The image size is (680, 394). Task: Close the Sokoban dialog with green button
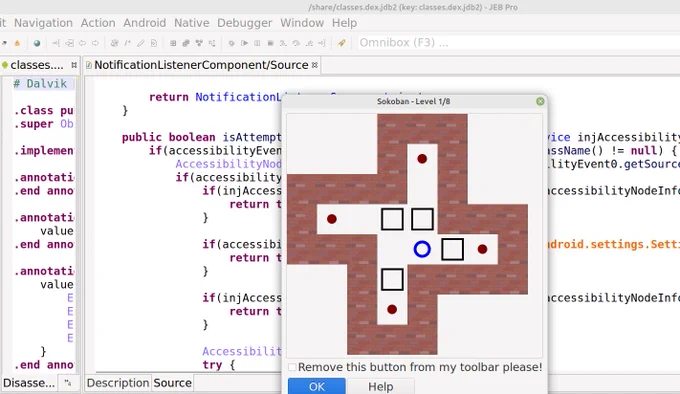point(540,101)
